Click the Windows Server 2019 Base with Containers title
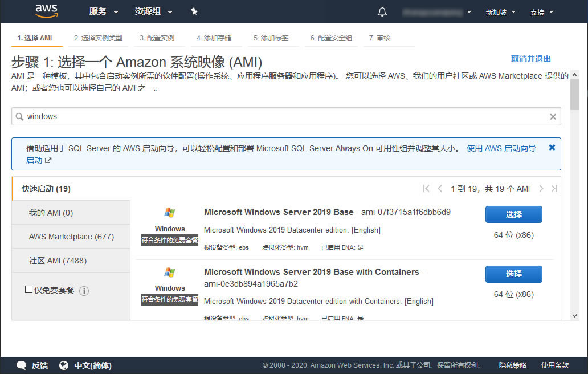The height and width of the screenshot is (374, 588). (x=312, y=272)
